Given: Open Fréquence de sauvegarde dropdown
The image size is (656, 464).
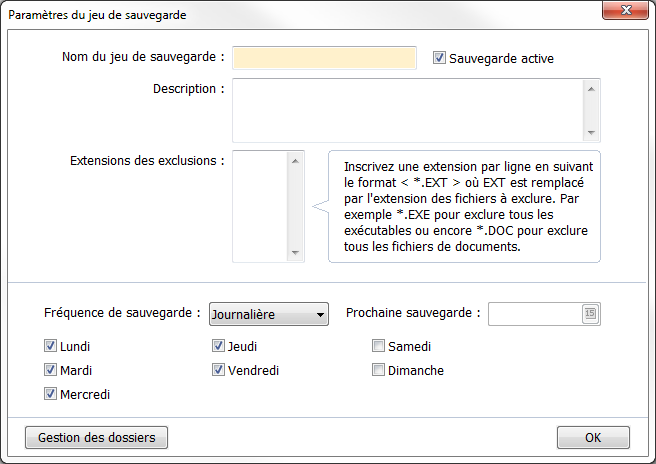Looking at the screenshot, I should coord(268,315).
